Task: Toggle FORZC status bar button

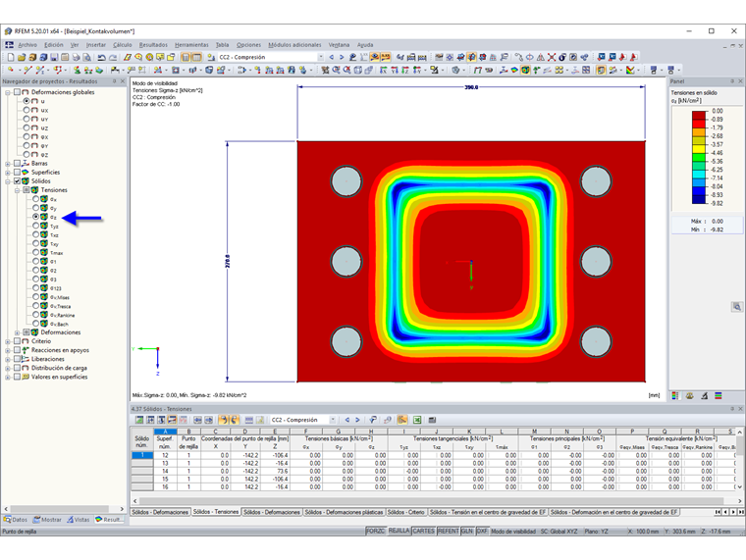Action: tap(375, 531)
